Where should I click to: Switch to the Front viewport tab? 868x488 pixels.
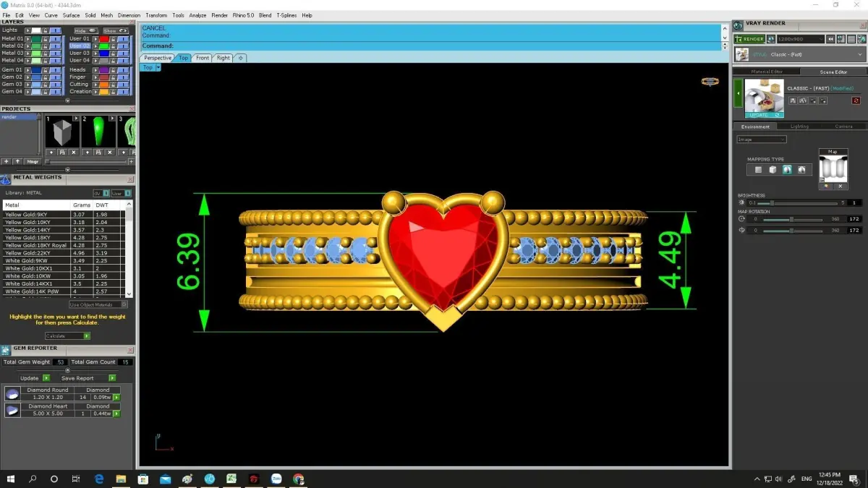[x=203, y=58]
